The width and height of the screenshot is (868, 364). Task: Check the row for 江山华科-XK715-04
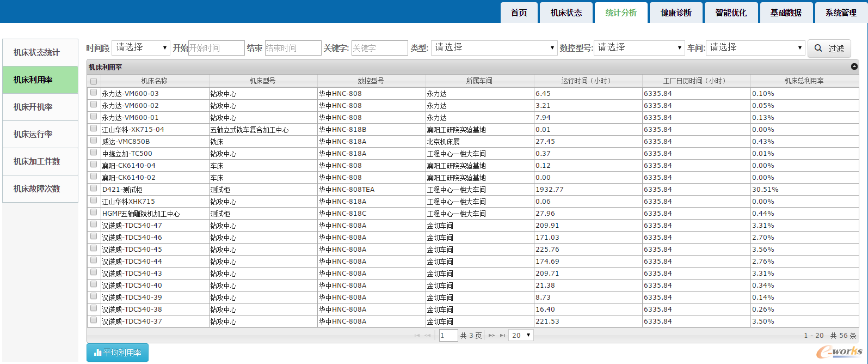coord(94,129)
